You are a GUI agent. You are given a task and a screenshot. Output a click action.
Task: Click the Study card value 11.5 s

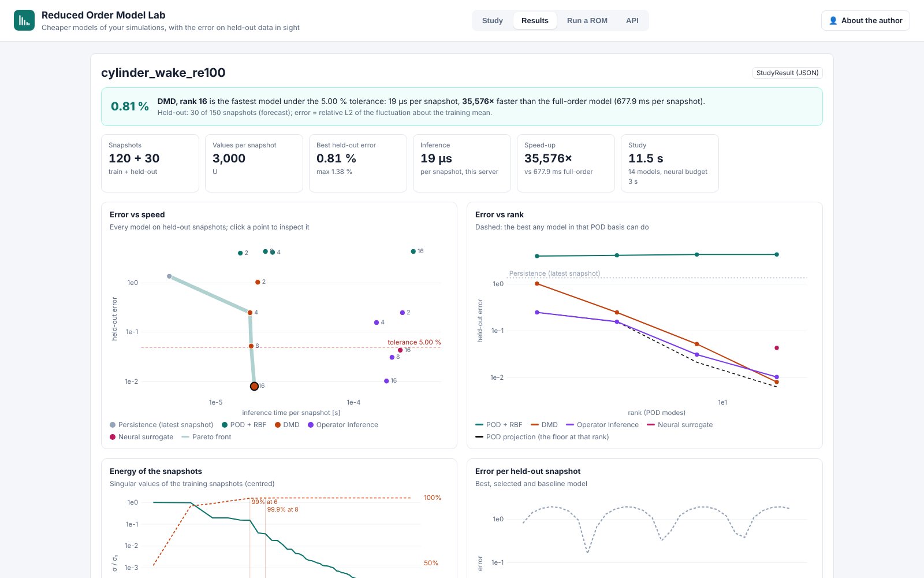646,158
